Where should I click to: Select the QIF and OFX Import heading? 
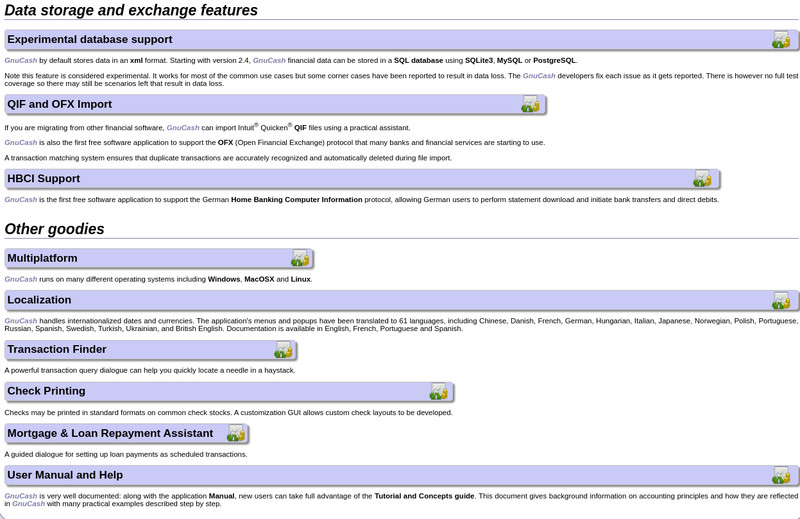click(59, 104)
